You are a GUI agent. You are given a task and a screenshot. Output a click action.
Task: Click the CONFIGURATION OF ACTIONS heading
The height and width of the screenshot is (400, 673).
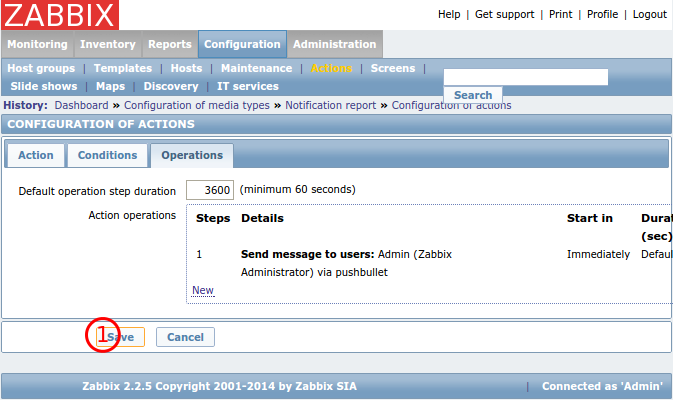[101, 124]
